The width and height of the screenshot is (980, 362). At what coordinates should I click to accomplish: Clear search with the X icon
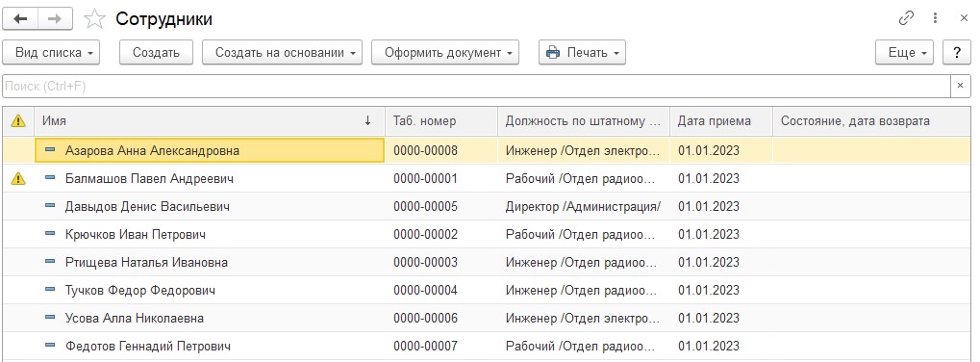pos(961,87)
